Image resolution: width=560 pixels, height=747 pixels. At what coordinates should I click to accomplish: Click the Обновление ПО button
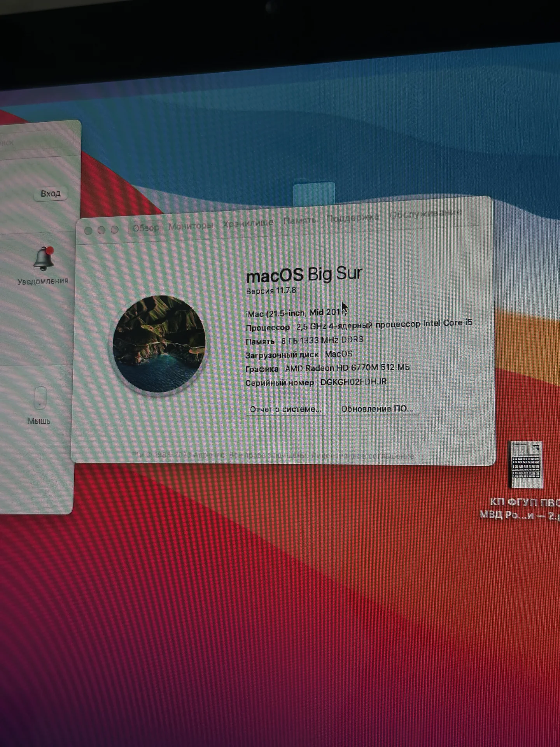pos(377,409)
